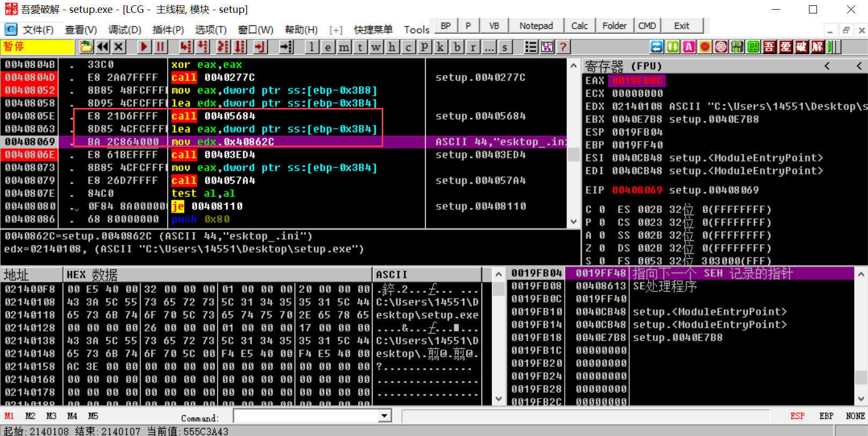The width and height of the screenshot is (868, 436).
Task: Open a file with the folder icon
Action: click(86, 47)
